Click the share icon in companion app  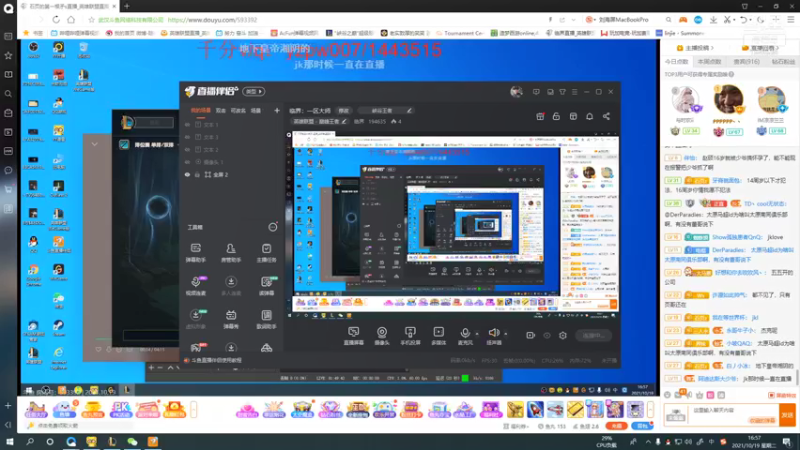pos(606,116)
